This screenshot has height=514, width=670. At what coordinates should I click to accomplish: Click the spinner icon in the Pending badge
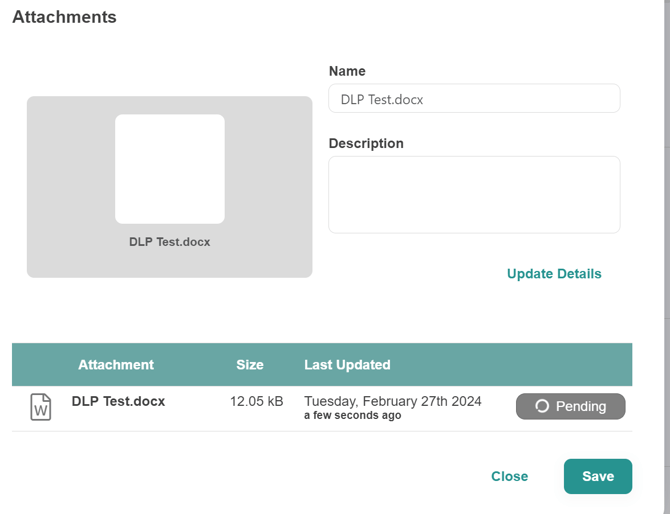(x=542, y=406)
